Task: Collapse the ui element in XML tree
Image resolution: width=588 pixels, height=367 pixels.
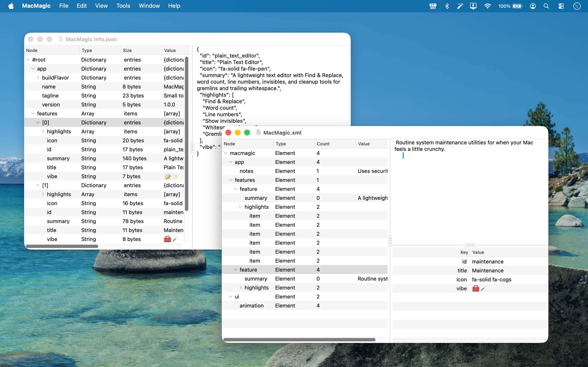Action: point(230,297)
